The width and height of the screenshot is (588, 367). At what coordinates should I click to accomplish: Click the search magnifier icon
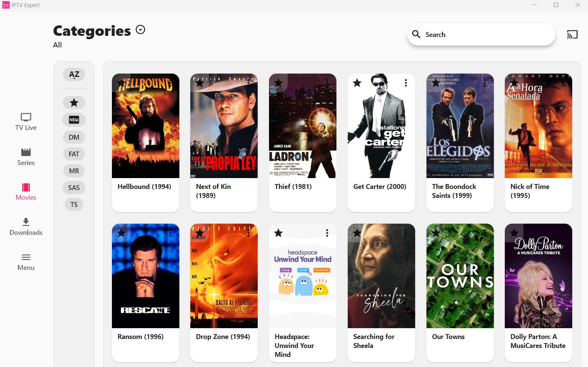[416, 34]
